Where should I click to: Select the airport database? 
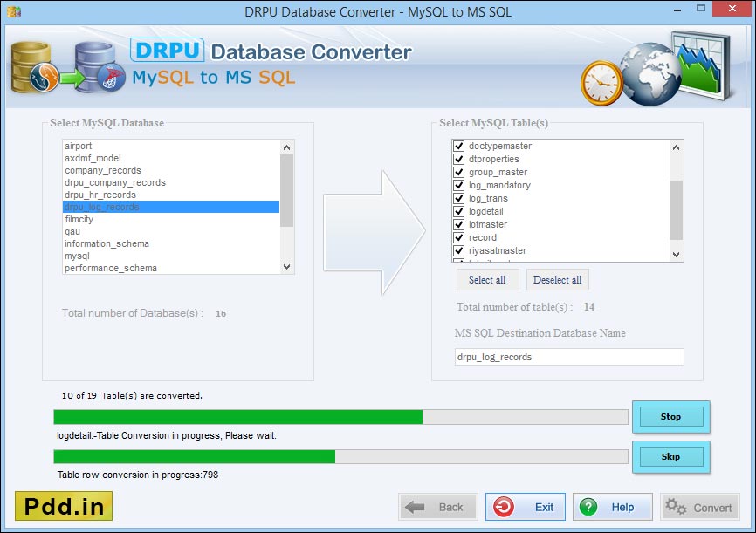pyautogui.click(x=171, y=146)
